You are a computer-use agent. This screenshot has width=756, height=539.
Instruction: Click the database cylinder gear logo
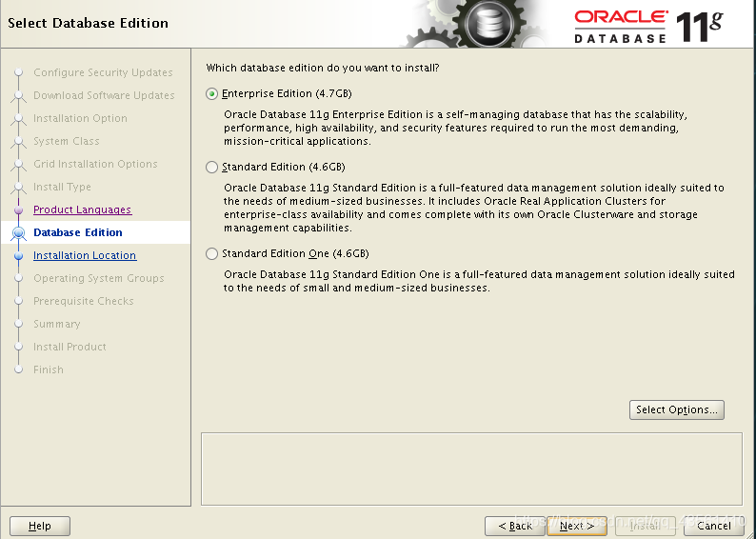pos(488,24)
